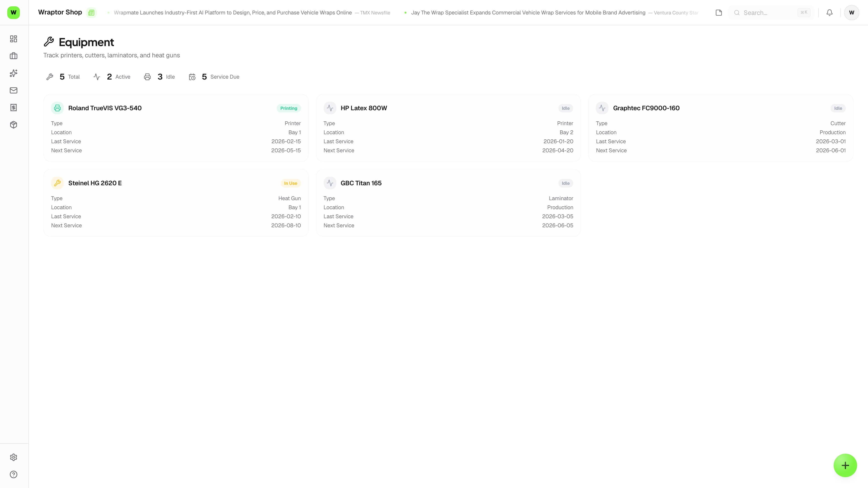This screenshot has height=488, width=868.
Task: Toggle the news feed icon beside Wraptor Shop
Action: pyautogui.click(x=91, y=13)
